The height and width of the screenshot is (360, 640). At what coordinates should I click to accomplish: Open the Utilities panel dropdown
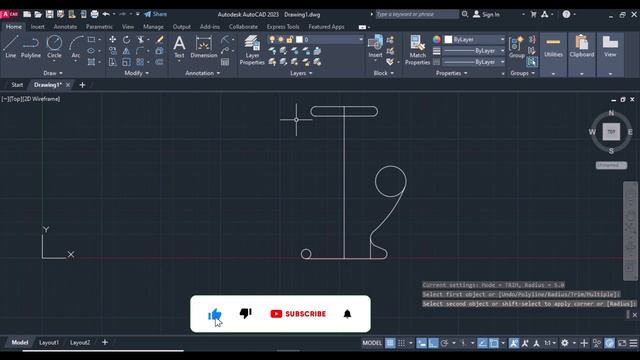(x=553, y=74)
